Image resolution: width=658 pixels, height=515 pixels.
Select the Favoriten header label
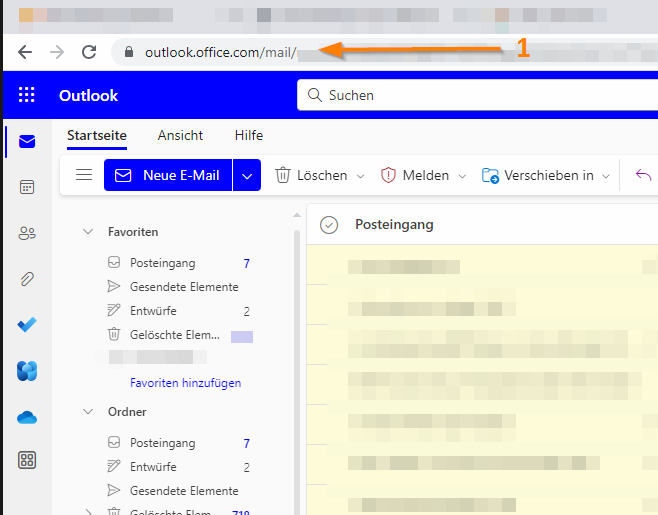point(133,232)
